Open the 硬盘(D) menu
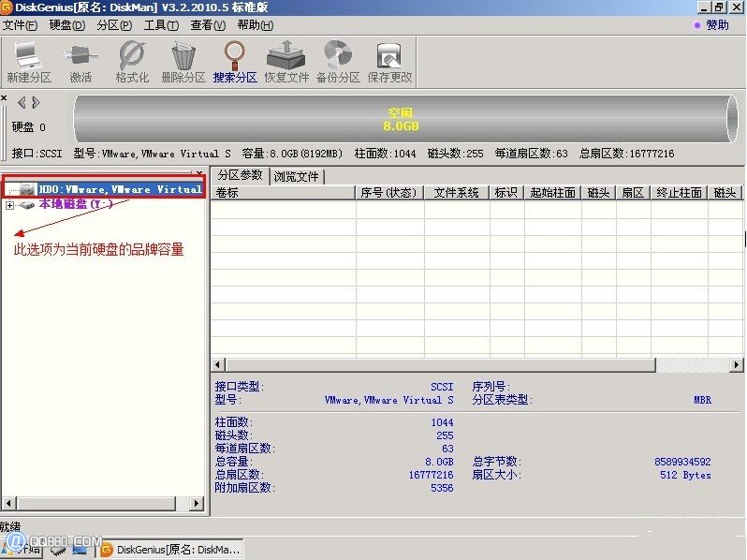 pyautogui.click(x=66, y=25)
